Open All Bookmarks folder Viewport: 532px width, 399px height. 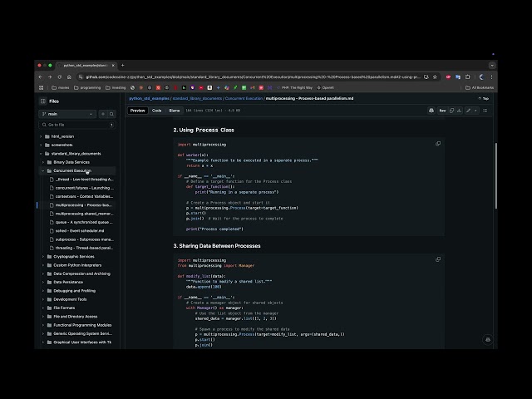point(480,87)
